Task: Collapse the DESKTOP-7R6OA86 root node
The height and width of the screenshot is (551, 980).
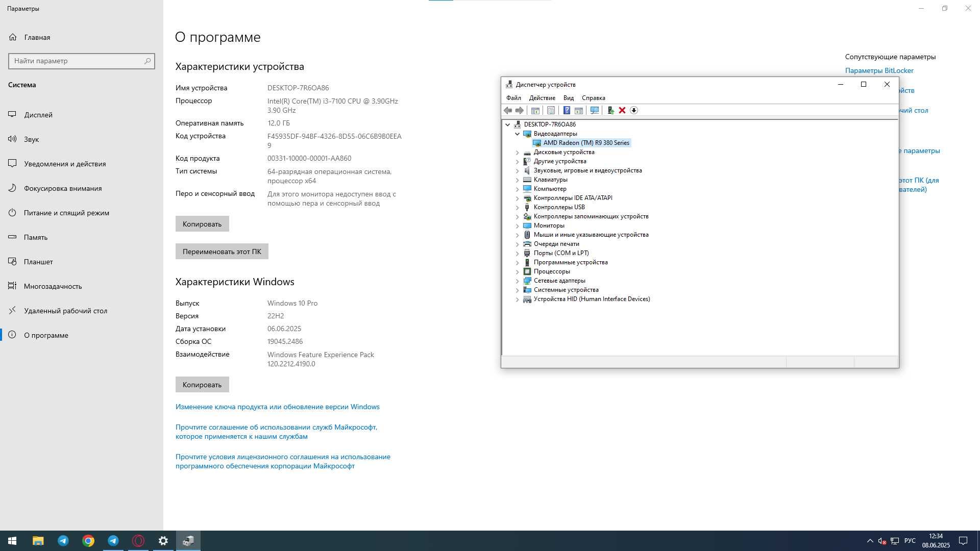Action: (x=507, y=124)
